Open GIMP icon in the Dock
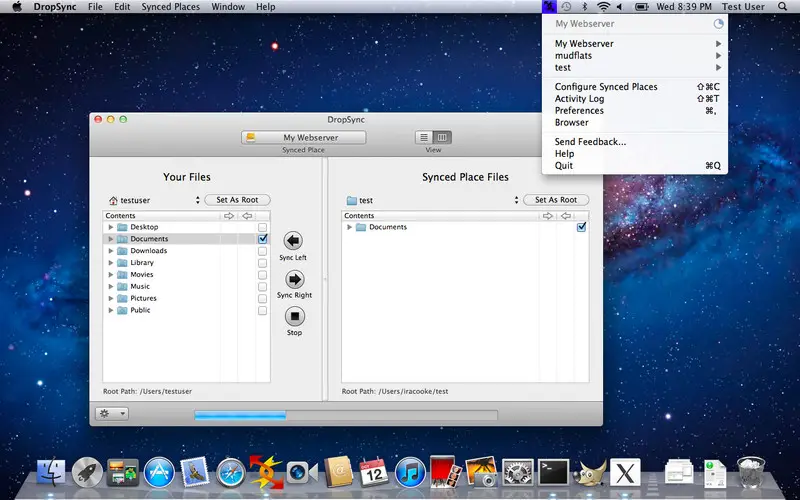 coord(590,472)
